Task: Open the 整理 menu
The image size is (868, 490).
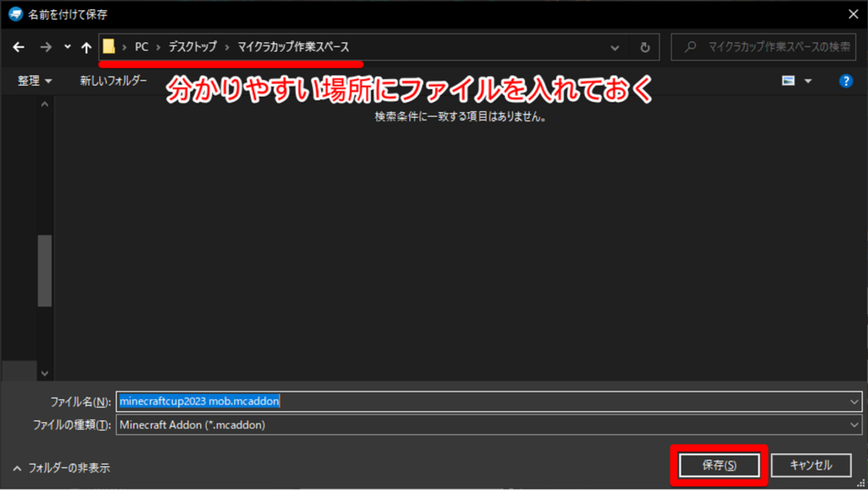Action: coord(34,81)
